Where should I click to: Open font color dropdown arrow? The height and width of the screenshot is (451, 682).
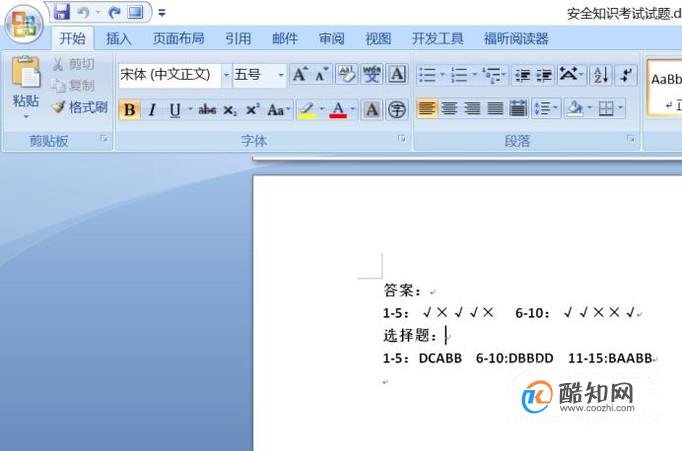(x=353, y=110)
